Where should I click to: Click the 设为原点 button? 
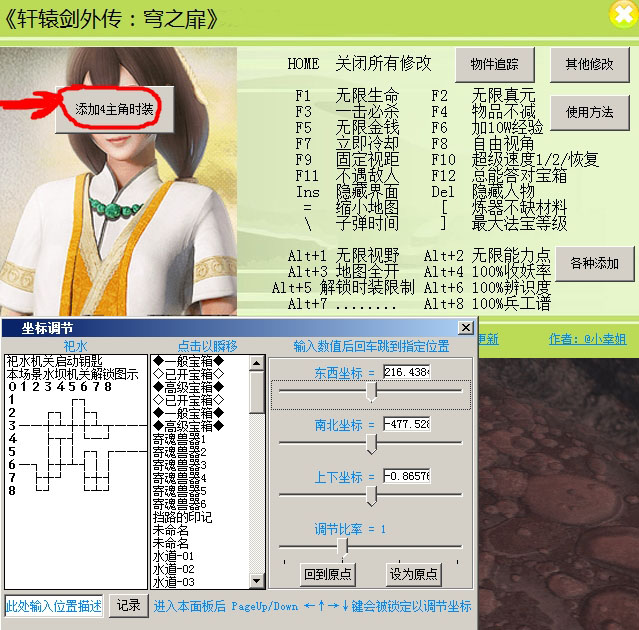[414, 575]
